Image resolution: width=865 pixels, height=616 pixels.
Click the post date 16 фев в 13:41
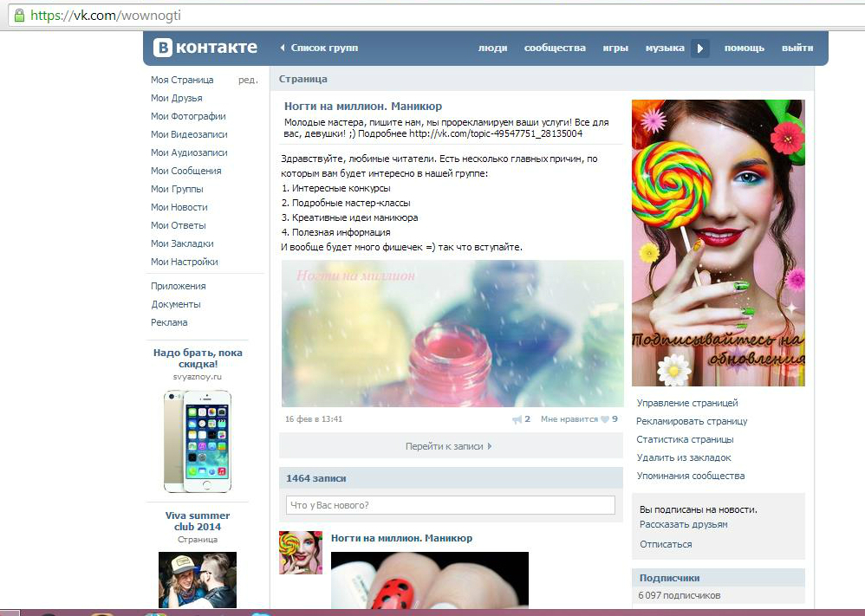point(314,419)
